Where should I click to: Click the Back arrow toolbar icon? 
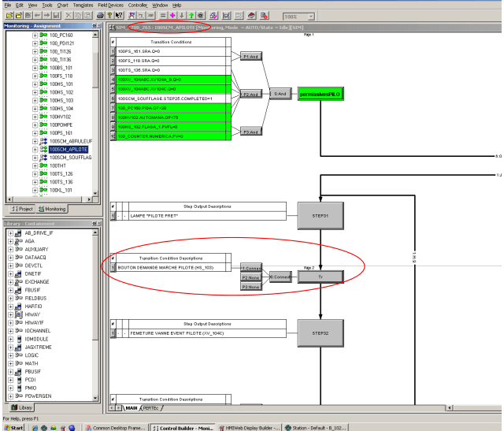tap(38, 15)
